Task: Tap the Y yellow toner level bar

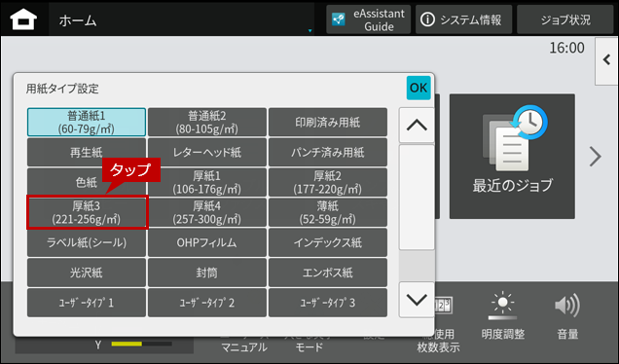Action: pyautogui.click(x=141, y=344)
